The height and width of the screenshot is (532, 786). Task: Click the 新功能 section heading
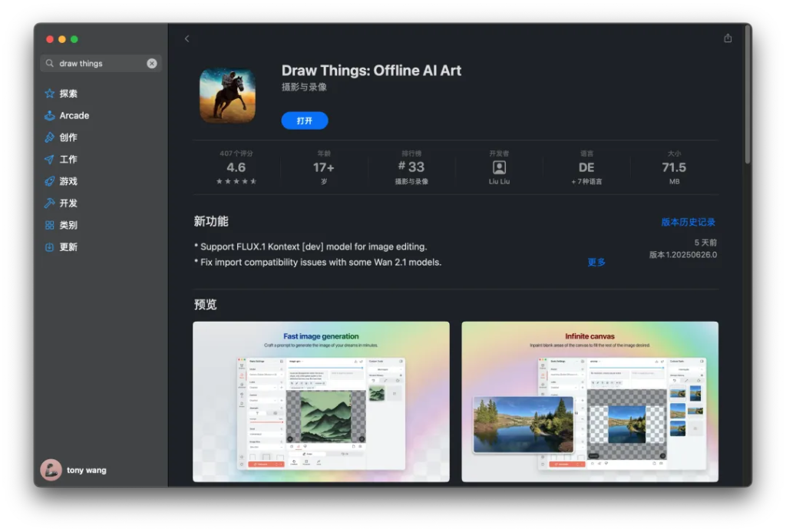point(211,222)
